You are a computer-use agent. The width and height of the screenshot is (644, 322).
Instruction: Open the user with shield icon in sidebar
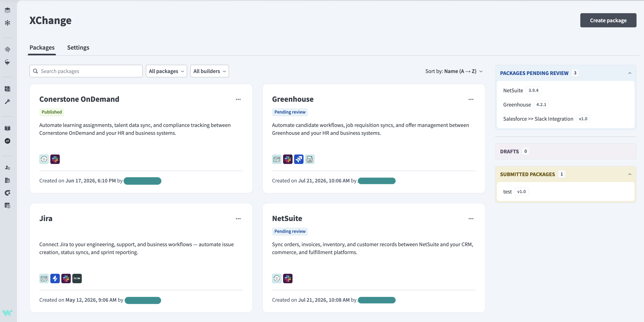7,167
